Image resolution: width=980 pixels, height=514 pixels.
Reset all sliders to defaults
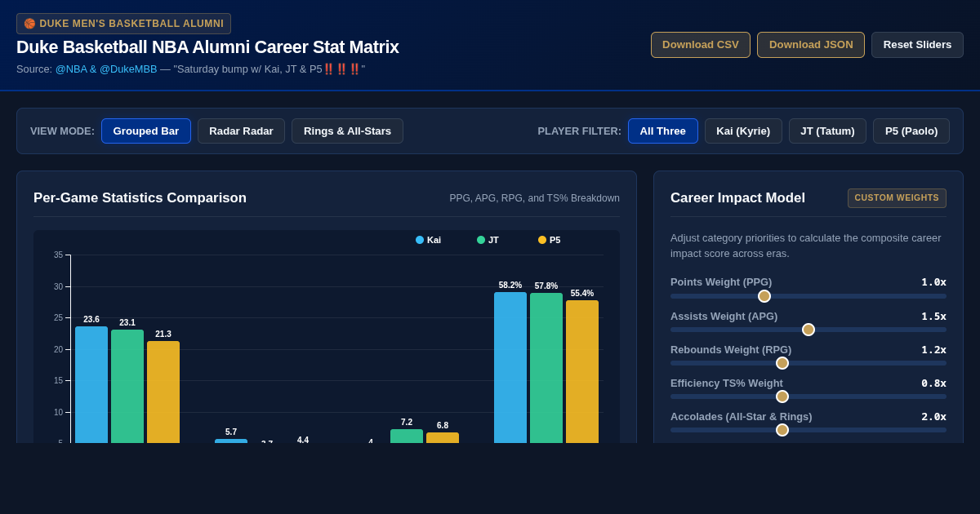(x=917, y=45)
